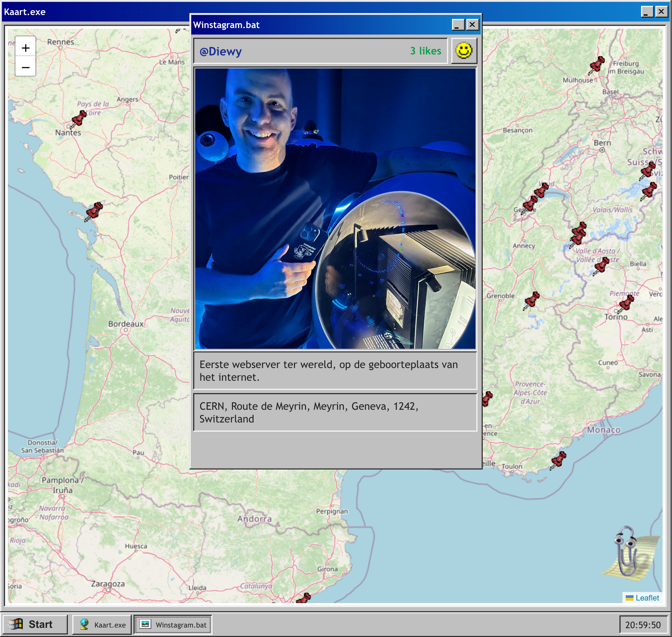
Task: Click the pushpin near Torino
Action: 625,303
